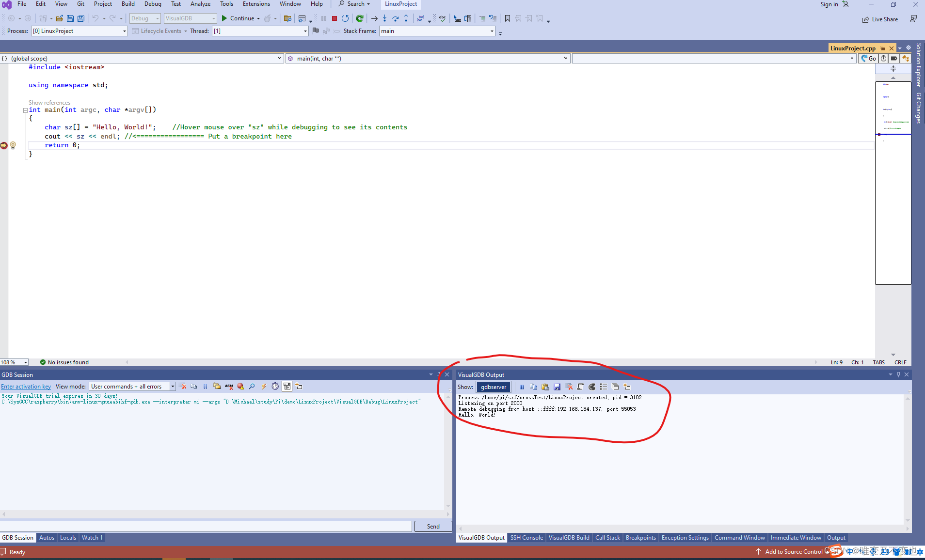
Task: Expand the Continue button dropdown arrow
Action: point(258,18)
